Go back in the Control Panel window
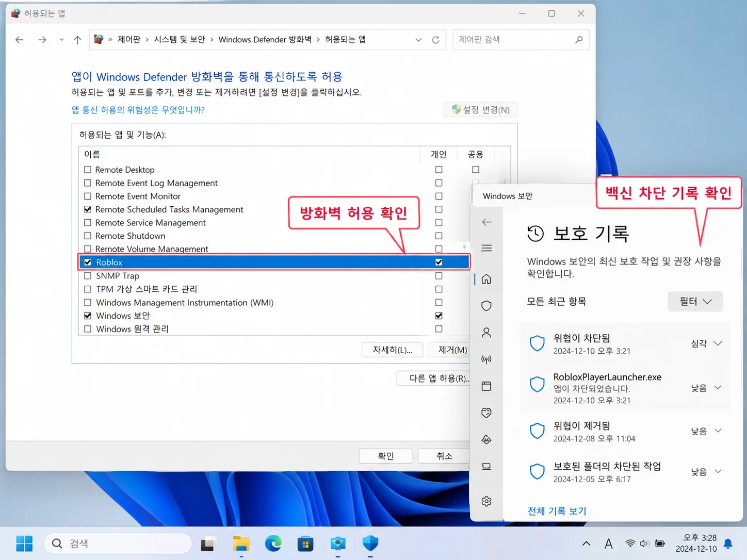Image resolution: width=747 pixels, height=560 pixels. (20, 40)
